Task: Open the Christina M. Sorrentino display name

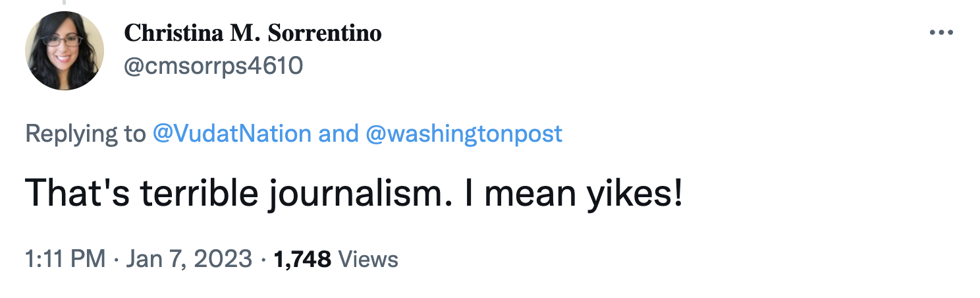Action: [253, 33]
